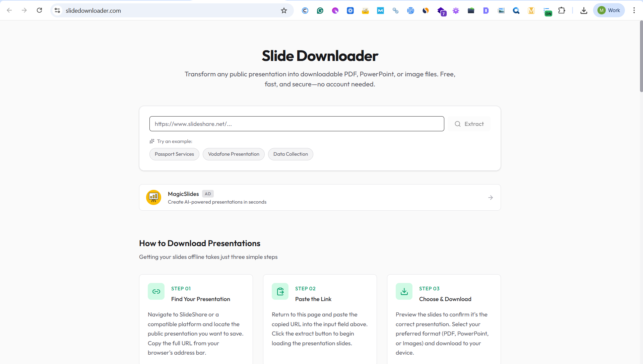Open the graduation cap extension with badge 7

pos(442,11)
